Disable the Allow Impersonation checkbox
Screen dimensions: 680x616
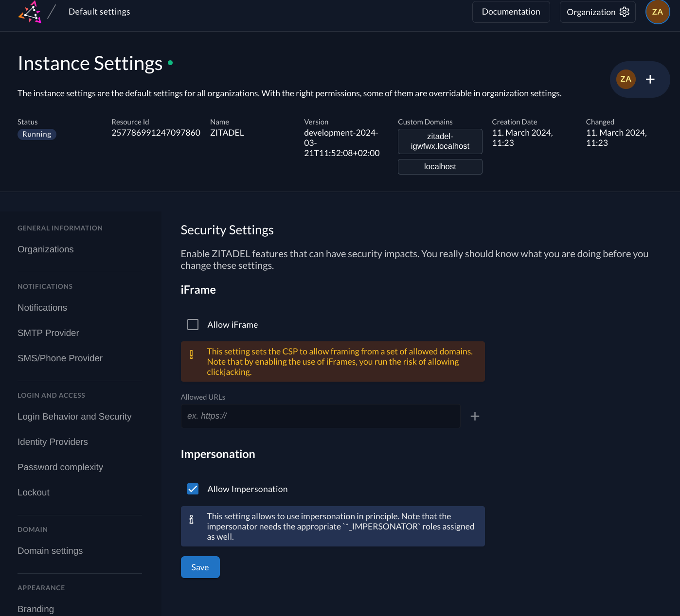[193, 489]
